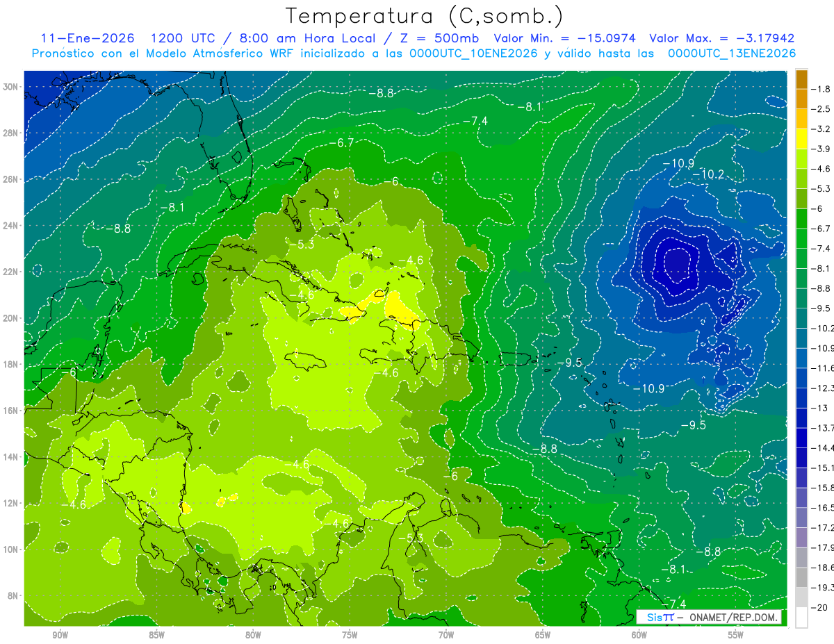Click the "-15.8" color scale label
This screenshot has height=644, width=834.
tap(823, 488)
